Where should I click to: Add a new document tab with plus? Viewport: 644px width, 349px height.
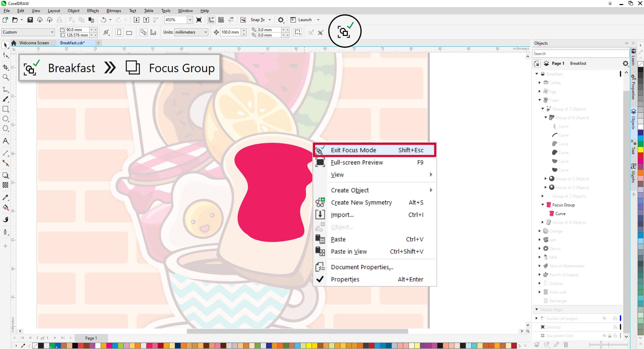pyautogui.click(x=98, y=43)
